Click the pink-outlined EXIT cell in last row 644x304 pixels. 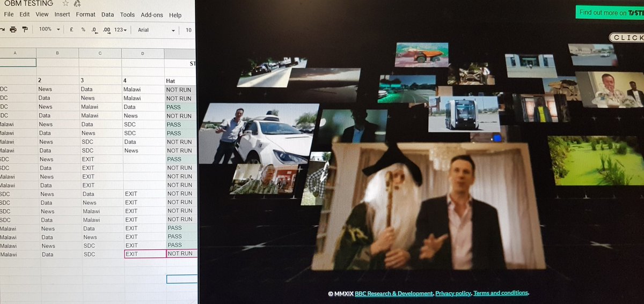[144, 254]
